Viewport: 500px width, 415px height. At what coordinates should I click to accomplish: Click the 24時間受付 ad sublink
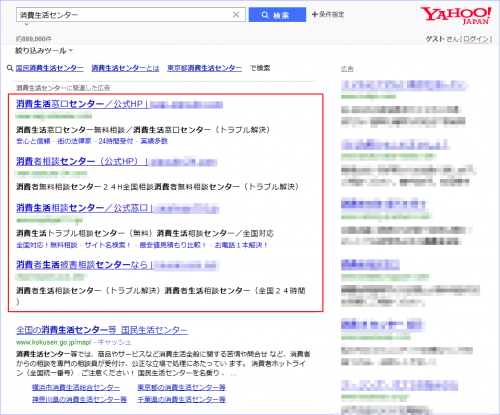[116, 141]
